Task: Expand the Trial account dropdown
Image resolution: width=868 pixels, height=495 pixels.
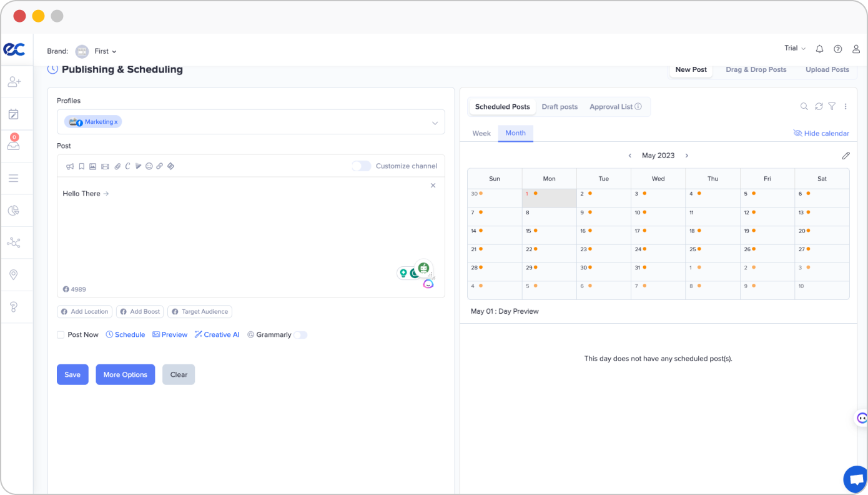Action: click(x=795, y=49)
